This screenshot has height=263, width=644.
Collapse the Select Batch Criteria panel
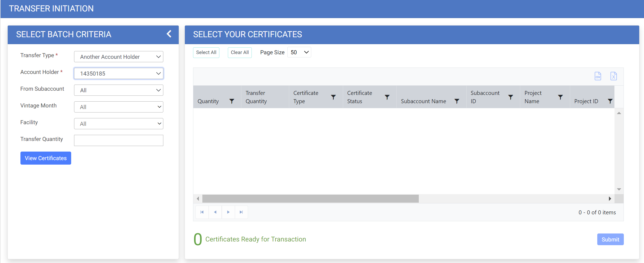[x=169, y=34]
